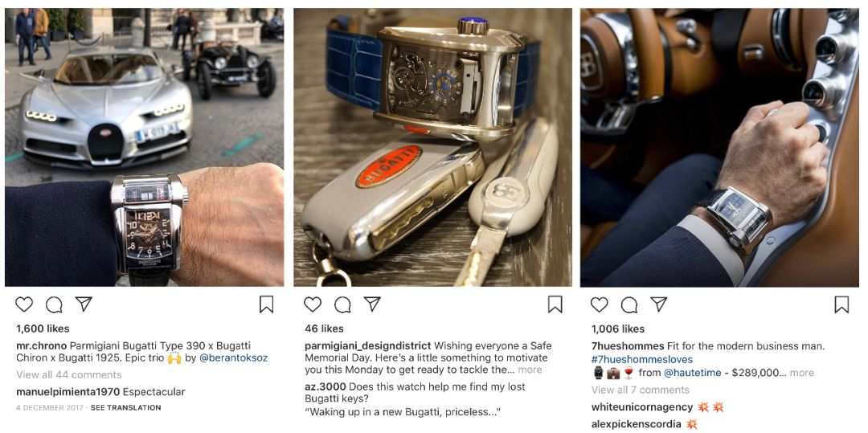The image size is (868, 433).
Task: Share the mr.chrono post via paper plane
Action: tap(83, 304)
